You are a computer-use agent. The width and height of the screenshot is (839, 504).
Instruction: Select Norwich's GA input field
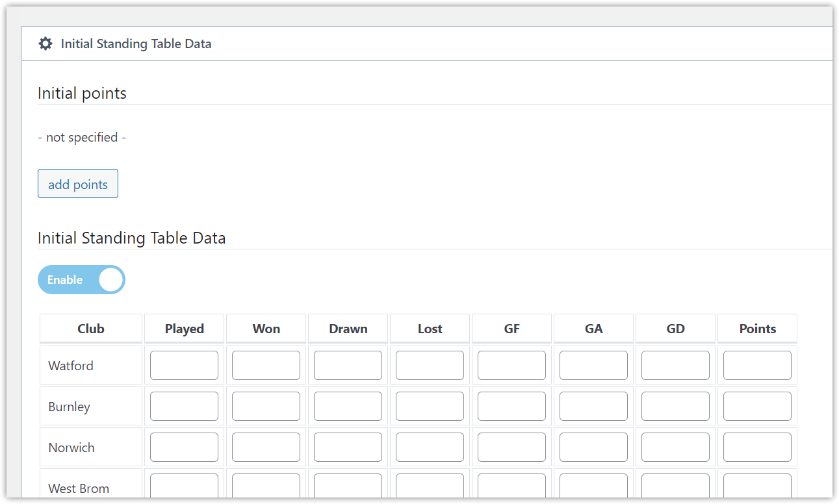tap(593, 447)
